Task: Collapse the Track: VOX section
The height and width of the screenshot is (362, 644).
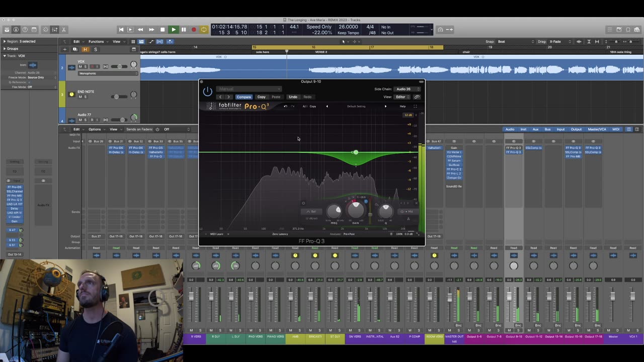Action: tap(4, 56)
